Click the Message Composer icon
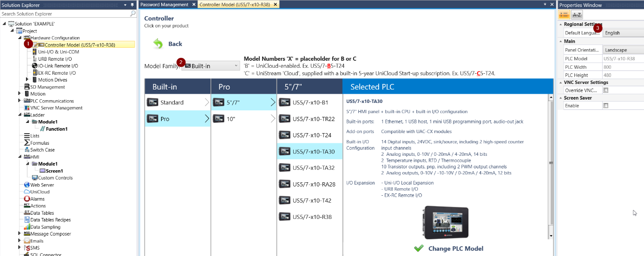Viewport: 644px width, 256px height. [x=27, y=234]
